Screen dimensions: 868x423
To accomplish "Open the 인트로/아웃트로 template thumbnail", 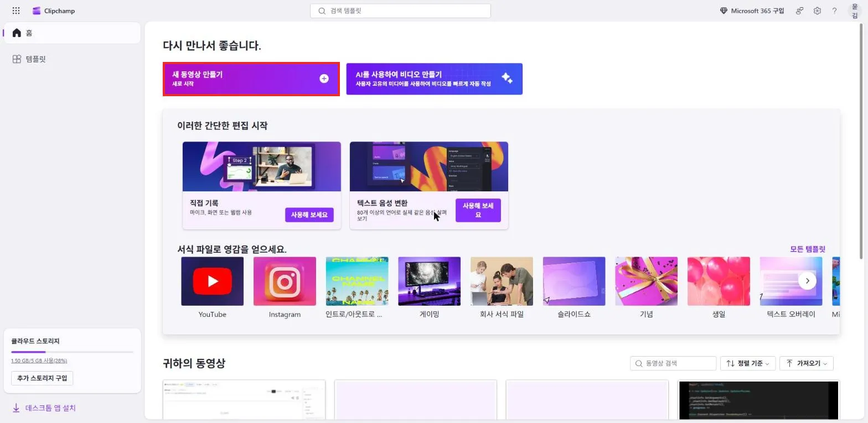I will [x=357, y=281].
